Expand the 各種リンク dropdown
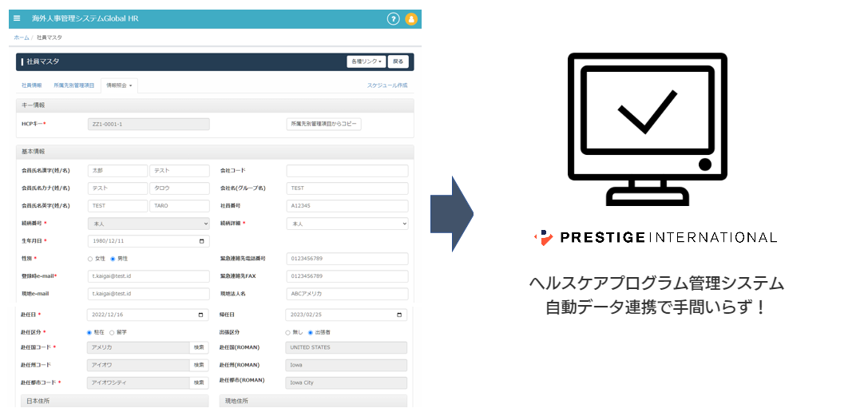The image size is (868, 420). pyautogui.click(x=367, y=61)
